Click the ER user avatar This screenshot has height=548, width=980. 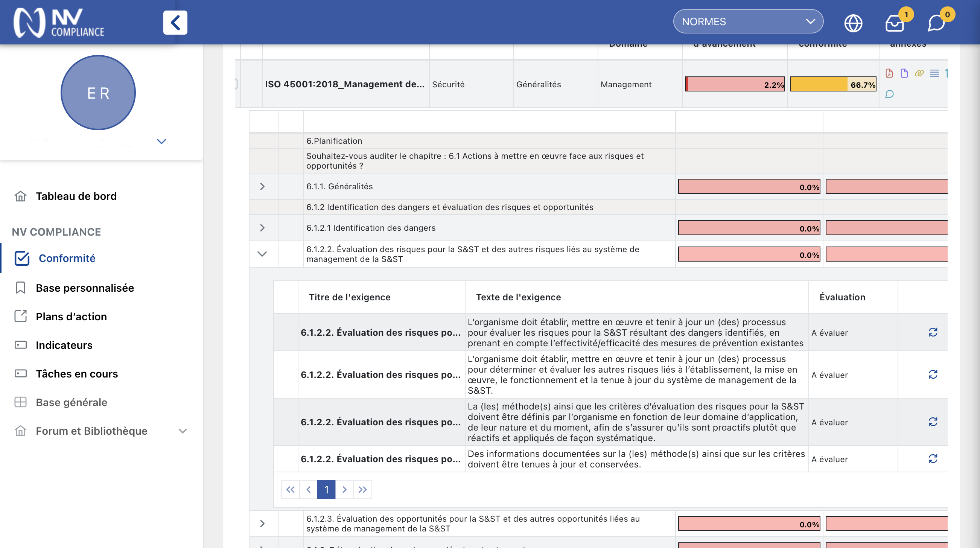coord(98,93)
